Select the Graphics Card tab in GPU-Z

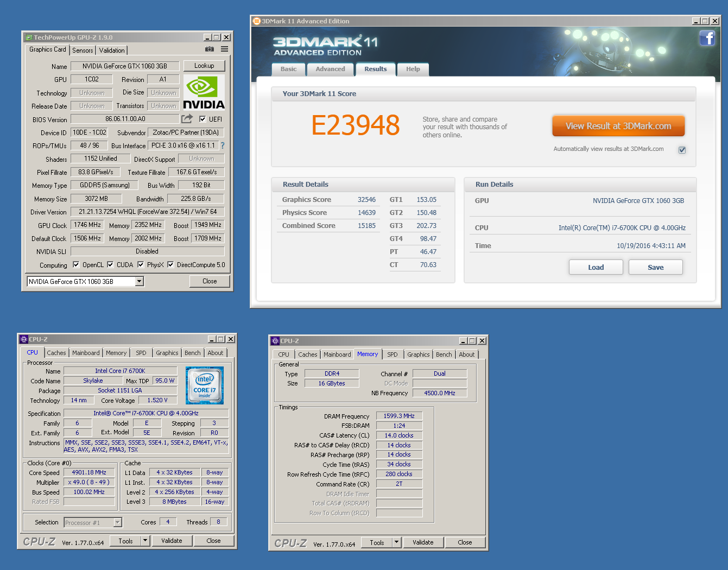(48, 49)
